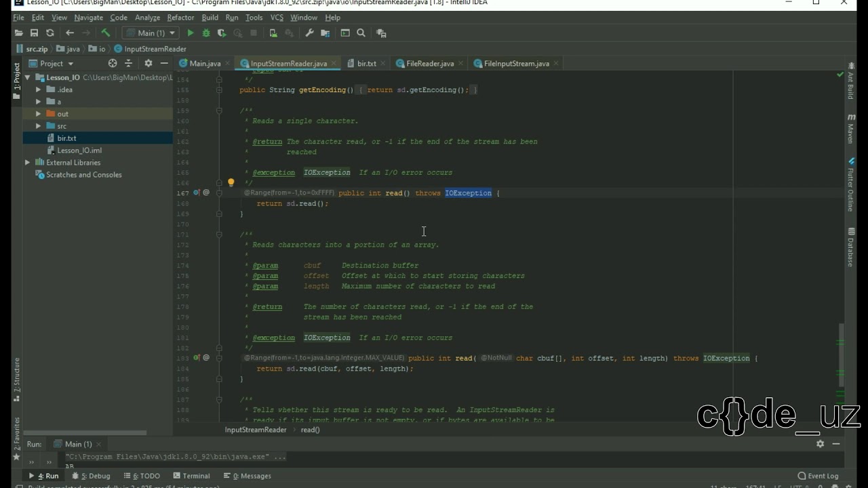Click the intention light bulb icon

231,182
